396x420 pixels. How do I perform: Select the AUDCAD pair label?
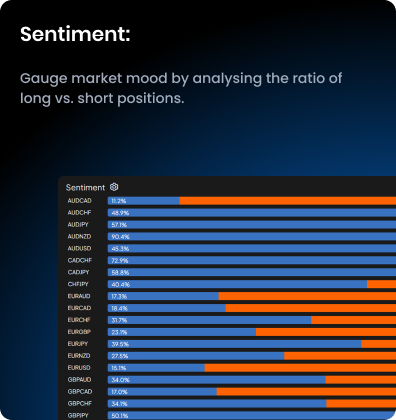[79, 201]
